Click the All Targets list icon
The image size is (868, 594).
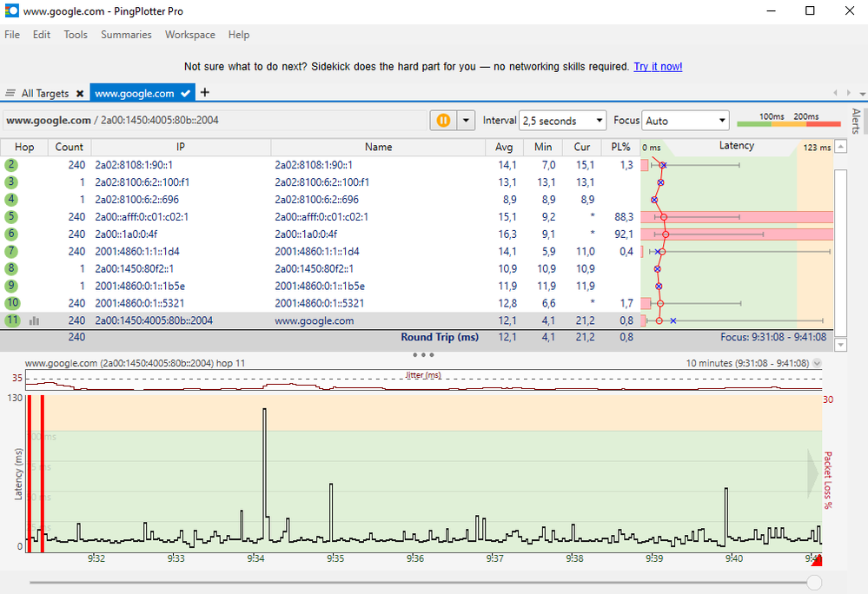pos(10,93)
